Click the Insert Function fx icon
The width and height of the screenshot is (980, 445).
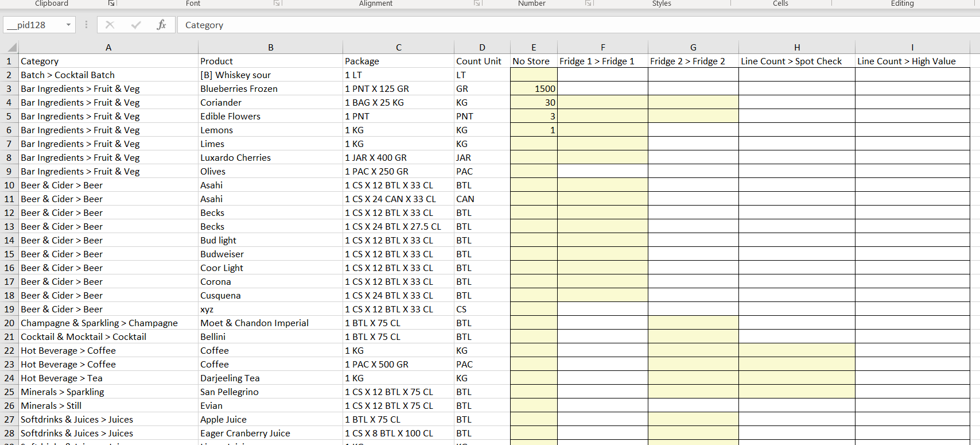tap(161, 25)
